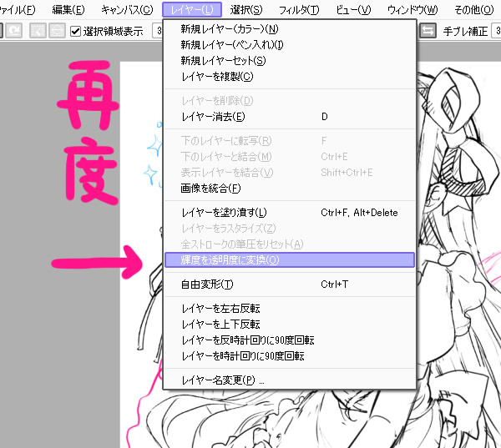Click the invert selection icon

coord(57,31)
